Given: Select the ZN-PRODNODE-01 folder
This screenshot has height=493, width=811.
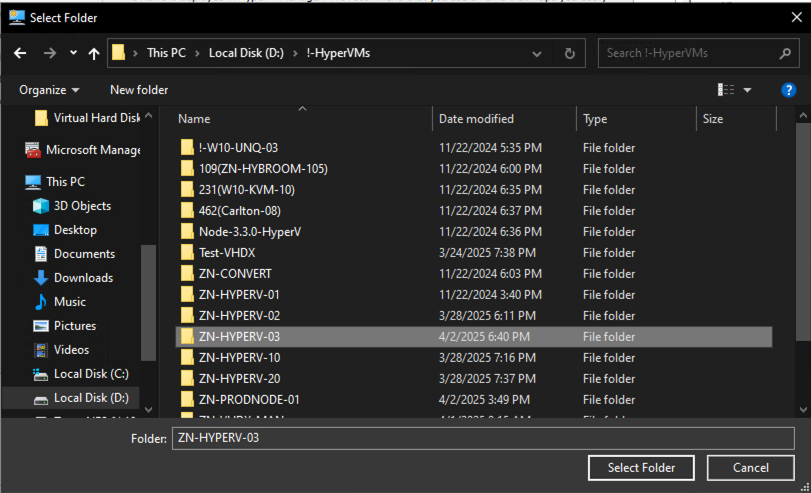Looking at the screenshot, I should (249, 400).
